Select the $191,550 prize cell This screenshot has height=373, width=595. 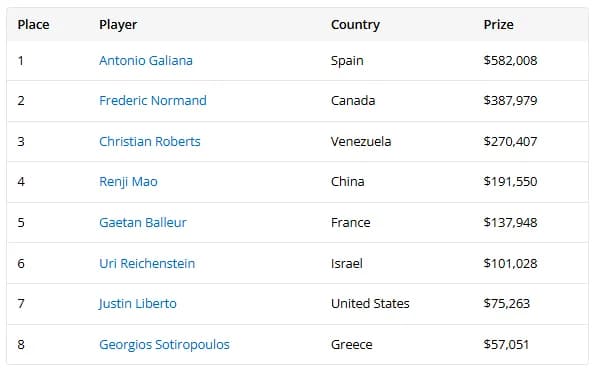[510, 181]
